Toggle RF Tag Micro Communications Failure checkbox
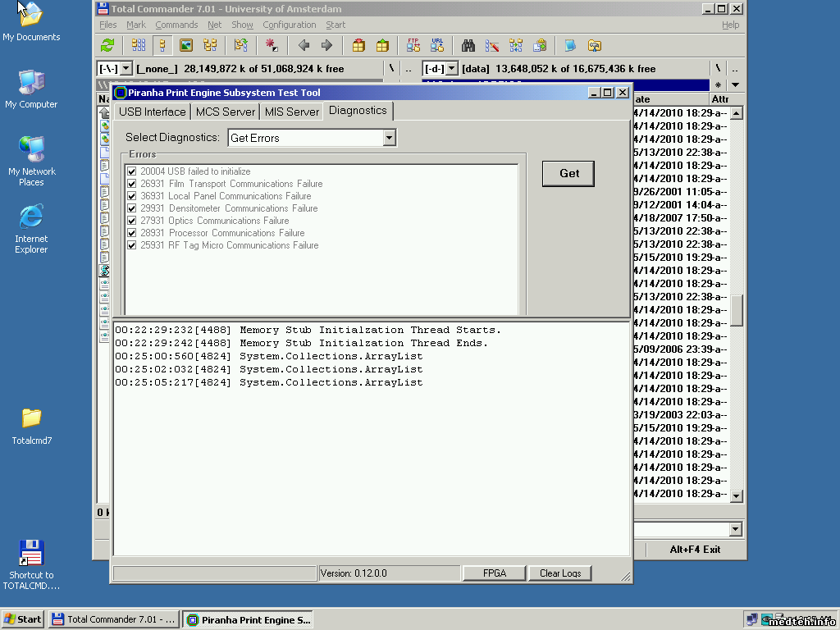The image size is (840, 630). [x=132, y=245]
